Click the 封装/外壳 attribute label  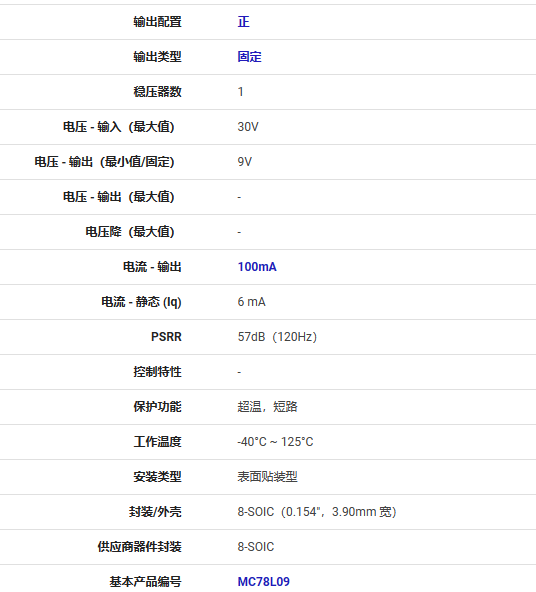point(155,512)
